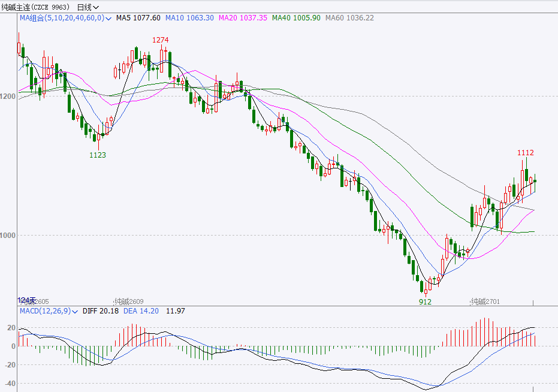Image resolution: width=558 pixels, height=392 pixels.
Task: Click the 1112 recent high marker
Action: point(525,153)
